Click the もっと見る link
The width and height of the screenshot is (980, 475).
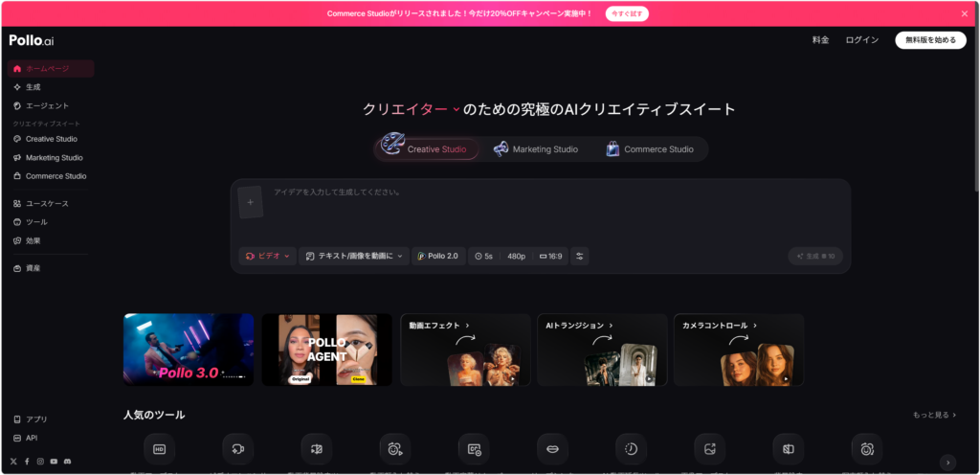coord(934,415)
